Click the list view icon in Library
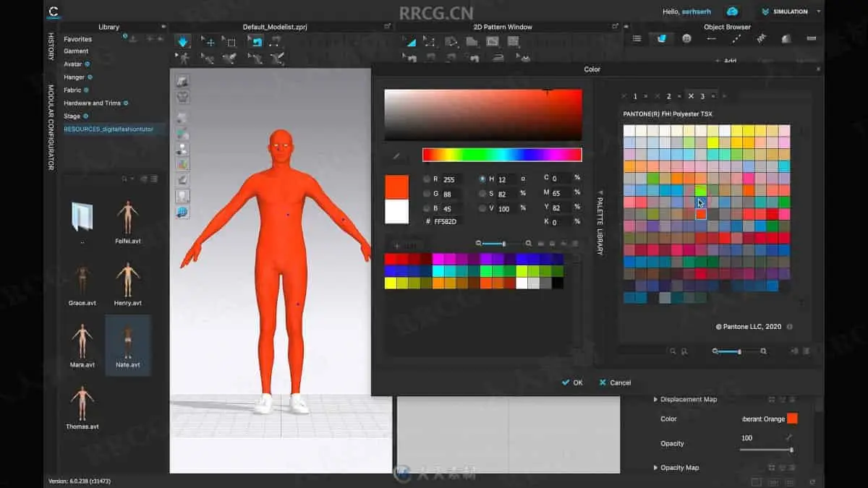The width and height of the screenshot is (868, 488). (154, 179)
